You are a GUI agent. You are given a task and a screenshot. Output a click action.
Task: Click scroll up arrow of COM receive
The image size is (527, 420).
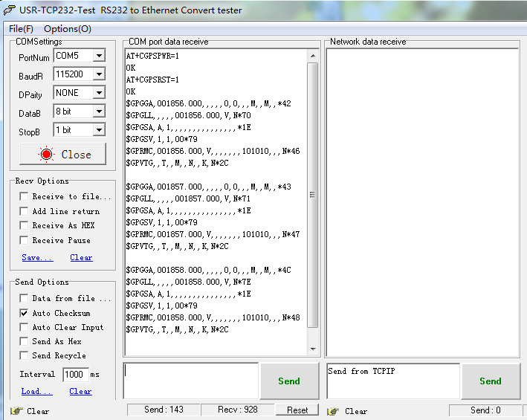313,56
